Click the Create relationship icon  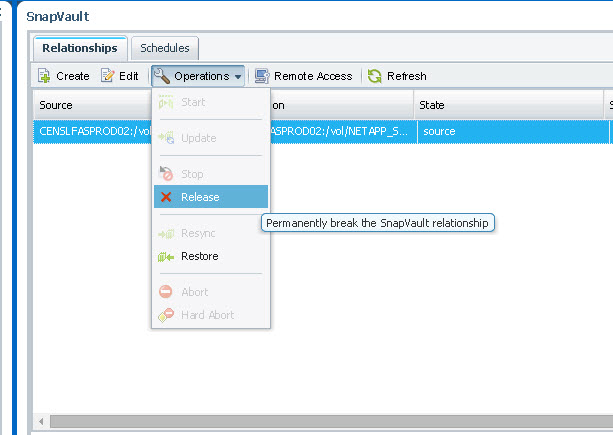tap(44, 76)
